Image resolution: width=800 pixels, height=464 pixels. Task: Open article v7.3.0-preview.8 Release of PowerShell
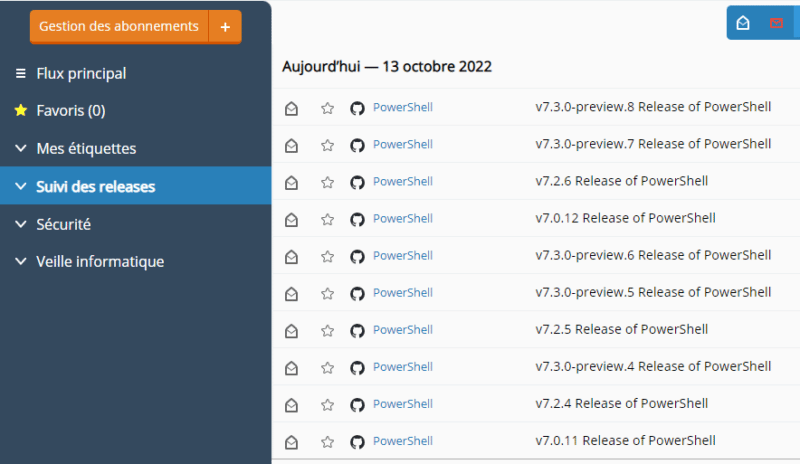pos(653,107)
